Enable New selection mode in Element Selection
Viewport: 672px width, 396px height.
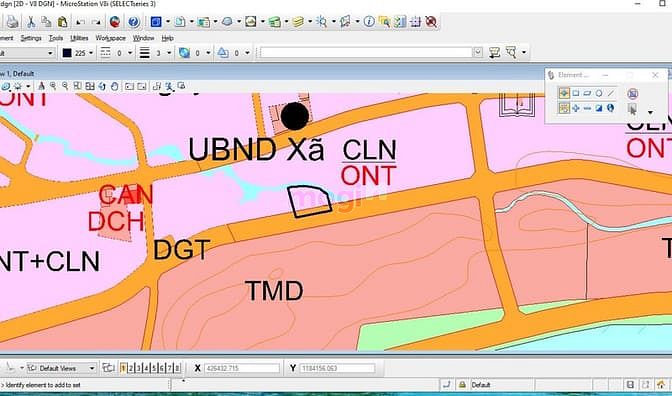[564, 108]
